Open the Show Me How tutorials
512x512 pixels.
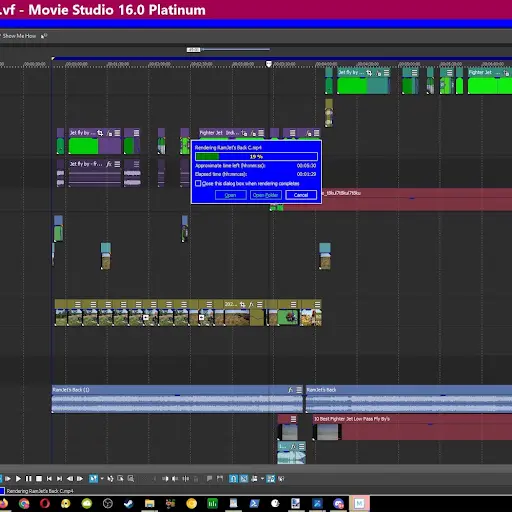tap(19, 36)
